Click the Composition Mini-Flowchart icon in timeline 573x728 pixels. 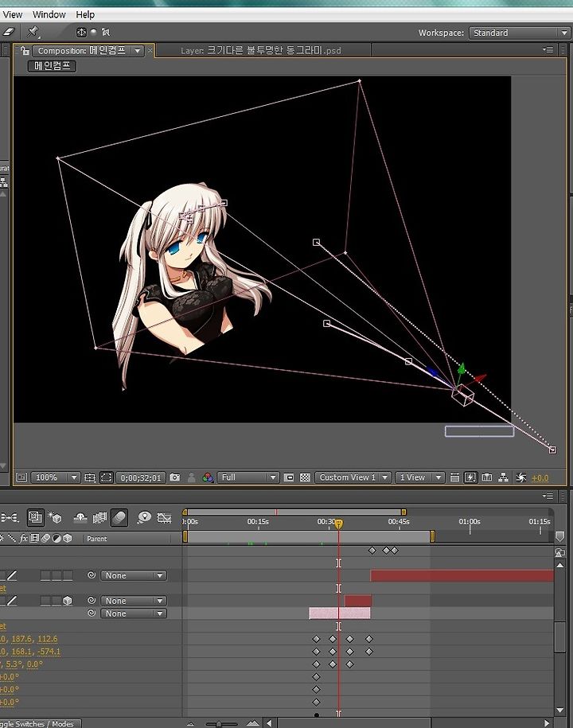[10, 516]
